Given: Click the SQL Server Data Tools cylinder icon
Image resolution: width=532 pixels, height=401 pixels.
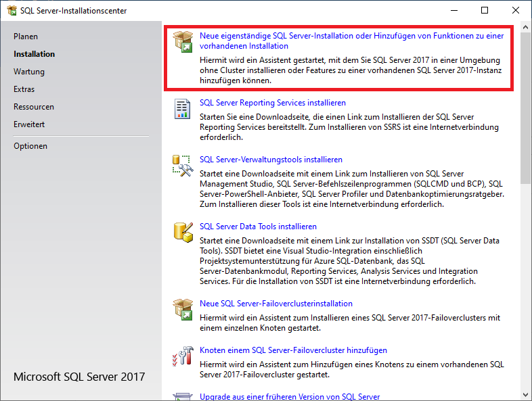Looking at the screenshot, I should click(x=183, y=233).
